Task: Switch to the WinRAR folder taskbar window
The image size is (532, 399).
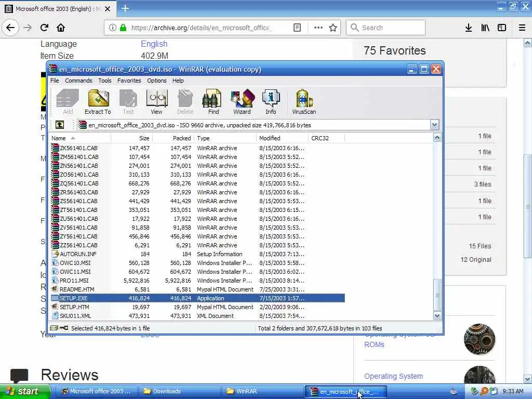Action: [262, 391]
